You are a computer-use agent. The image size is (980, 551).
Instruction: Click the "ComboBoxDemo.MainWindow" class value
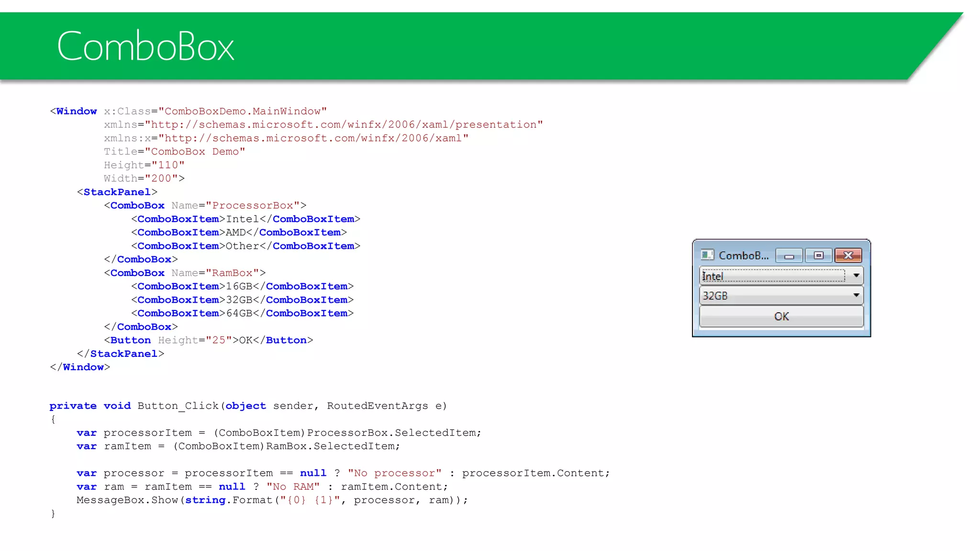(243, 111)
